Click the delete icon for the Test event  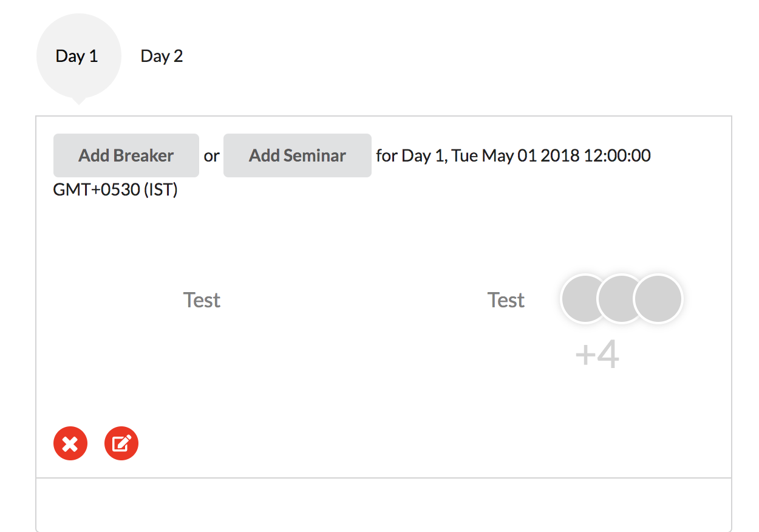pyautogui.click(x=70, y=443)
